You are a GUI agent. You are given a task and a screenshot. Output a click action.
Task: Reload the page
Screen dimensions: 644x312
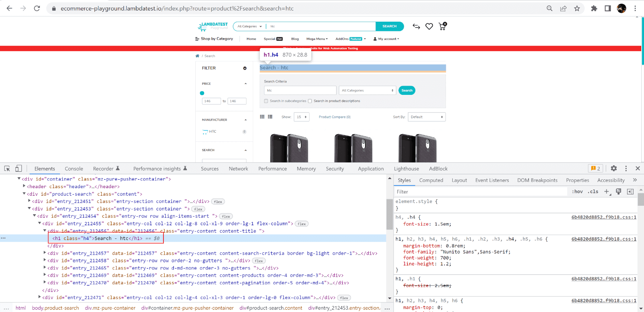point(37,8)
